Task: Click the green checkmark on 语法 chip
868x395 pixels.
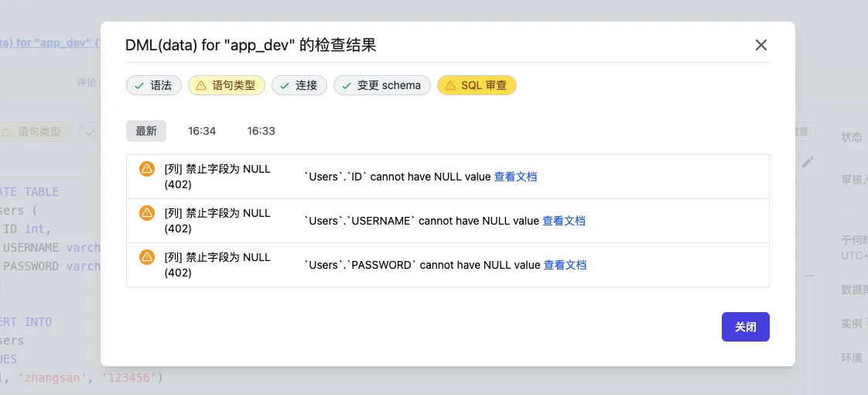Action: (x=139, y=86)
